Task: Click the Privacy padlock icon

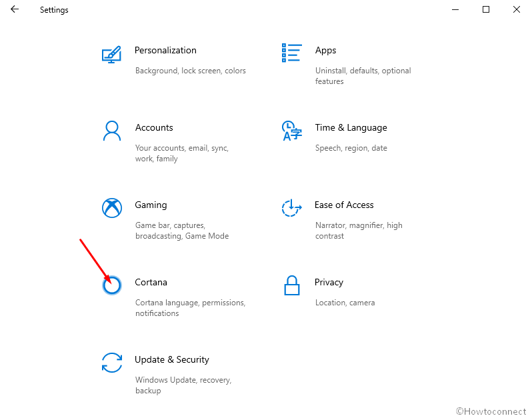Action: pyautogui.click(x=292, y=285)
